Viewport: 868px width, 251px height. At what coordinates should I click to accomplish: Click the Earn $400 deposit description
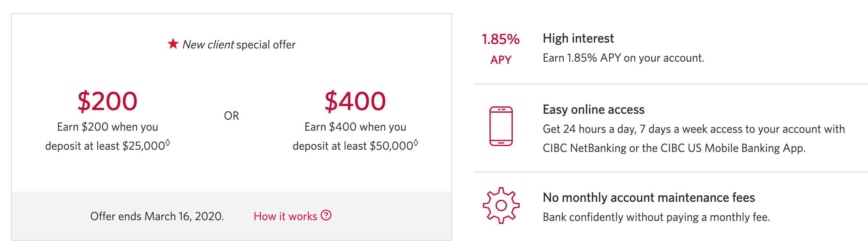pos(355,136)
